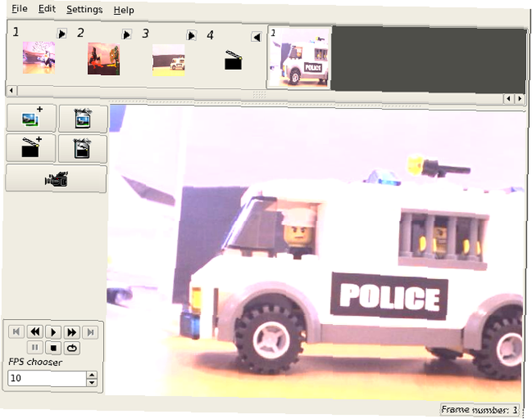Select scene 3 thumbnail with police van

pyautogui.click(x=169, y=60)
